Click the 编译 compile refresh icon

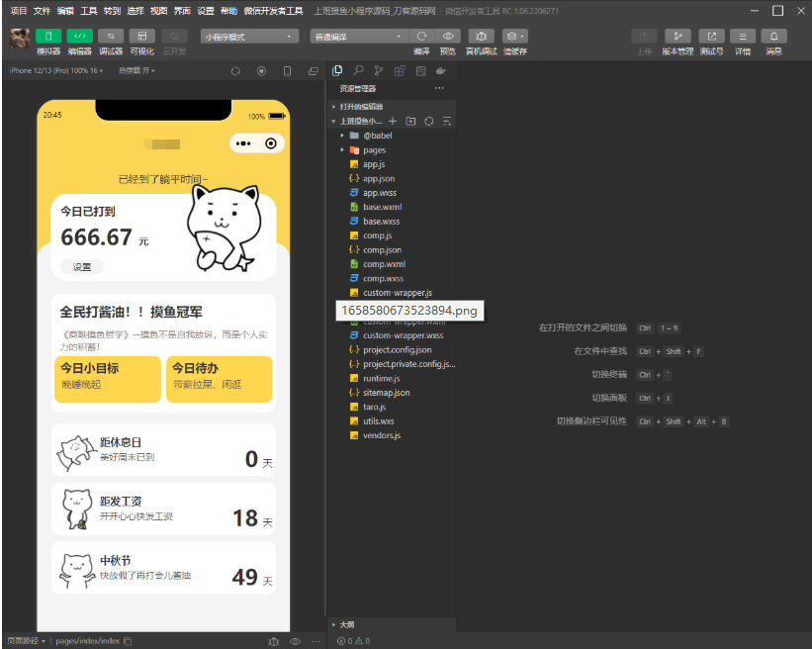421,36
